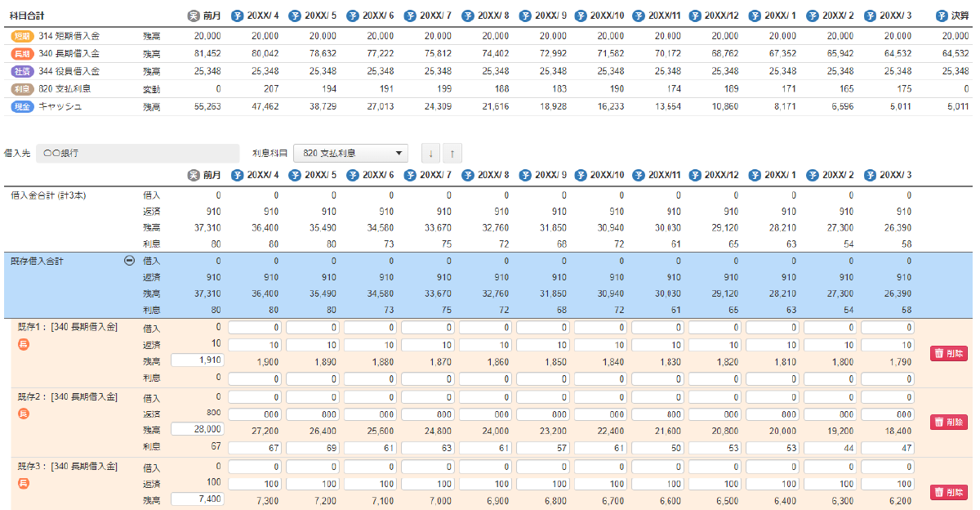Click 既存1 残高 value 1,790 for 20XX/3

(x=901, y=362)
